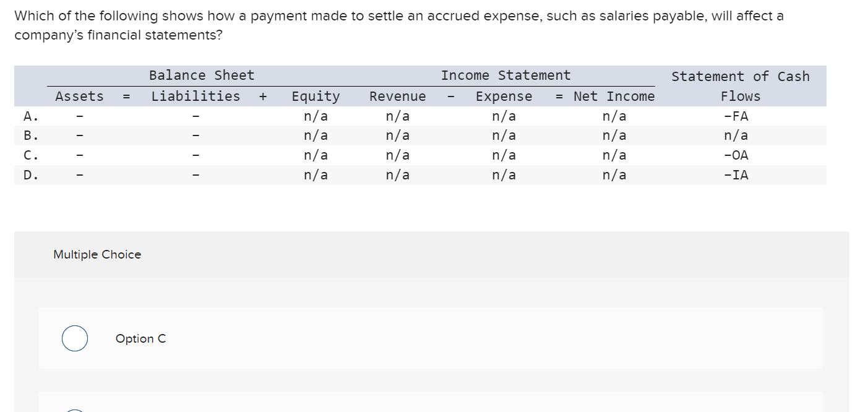Click the Option C answer label
The width and height of the screenshot is (868, 412).
click(x=140, y=338)
